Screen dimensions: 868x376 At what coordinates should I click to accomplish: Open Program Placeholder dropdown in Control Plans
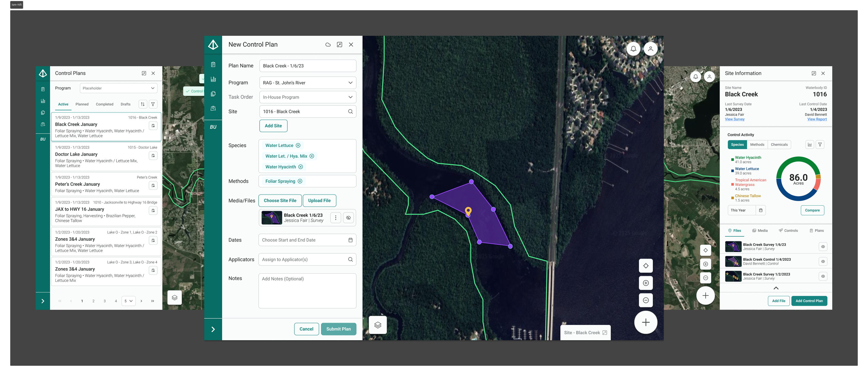pyautogui.click(x=119, y=88)
